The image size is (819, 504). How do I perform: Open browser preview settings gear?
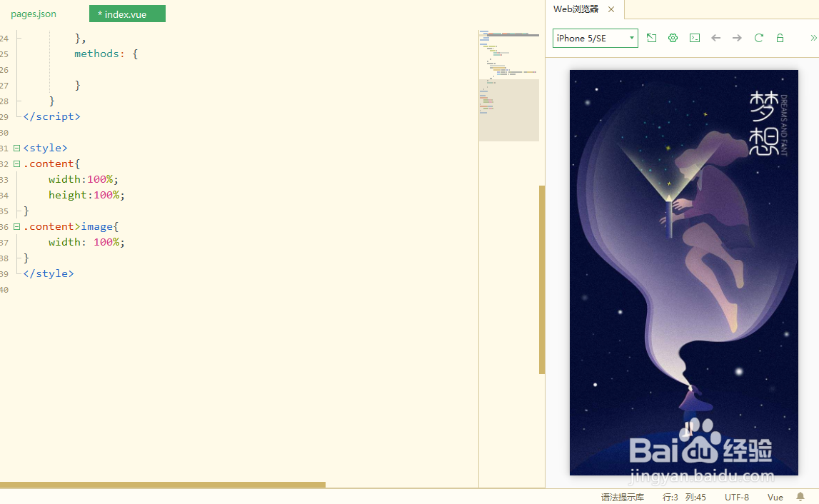(673, 38)
